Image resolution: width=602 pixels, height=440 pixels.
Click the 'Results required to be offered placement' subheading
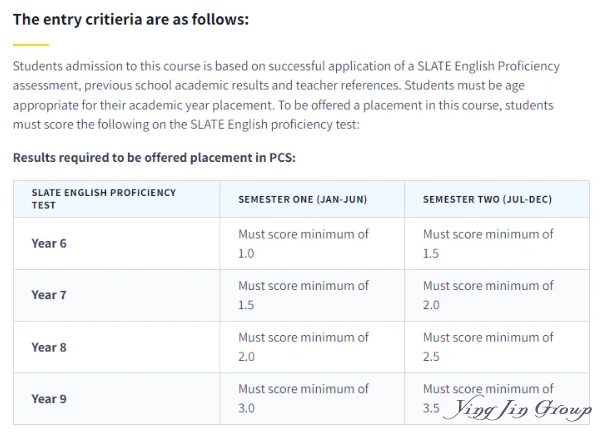[x=154, y=157]
